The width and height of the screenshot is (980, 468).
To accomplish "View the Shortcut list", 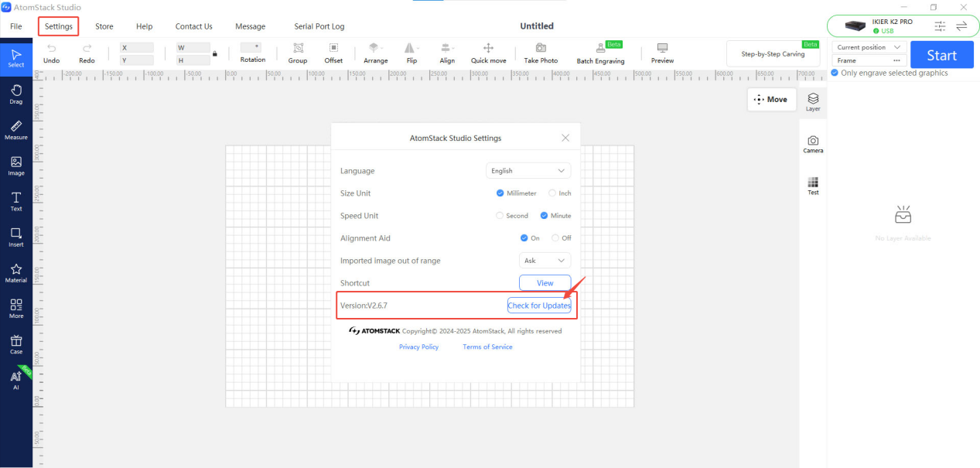I will click(x=545, y=283).
